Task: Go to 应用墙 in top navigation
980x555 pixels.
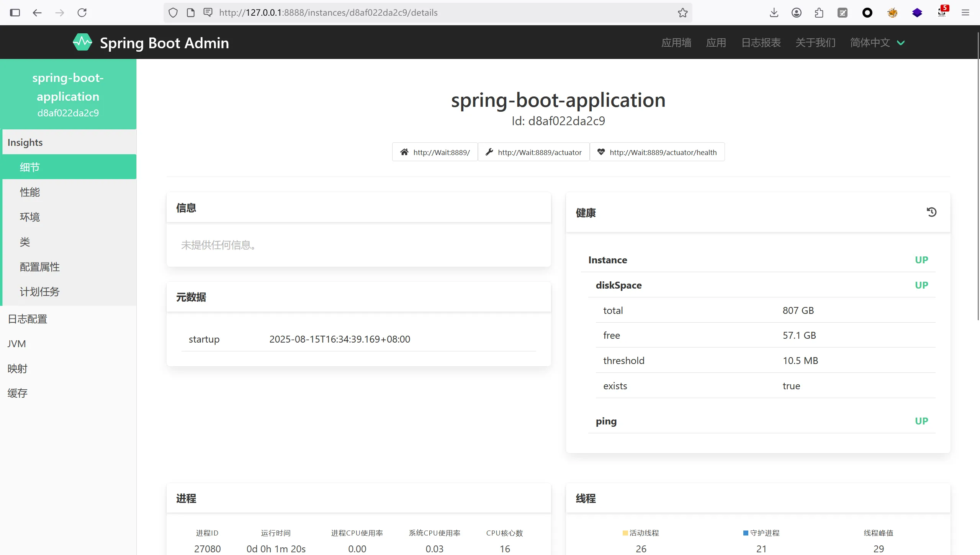Action: 676,42
